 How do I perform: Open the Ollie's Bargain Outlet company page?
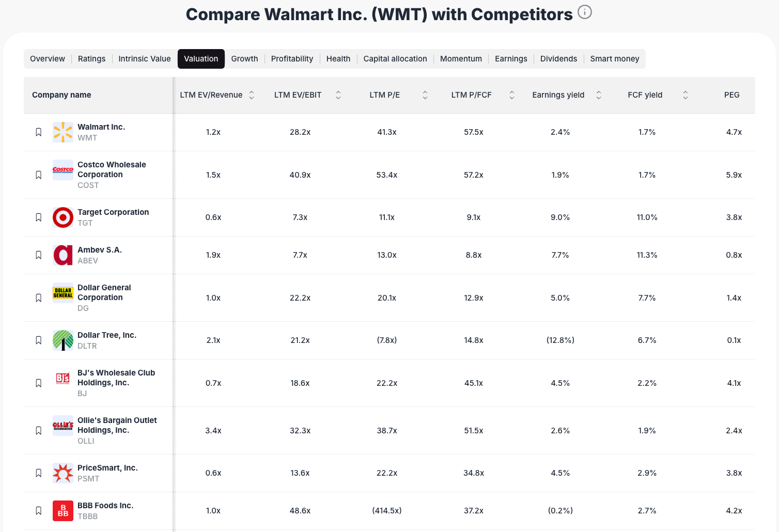(x=117, y=425)
